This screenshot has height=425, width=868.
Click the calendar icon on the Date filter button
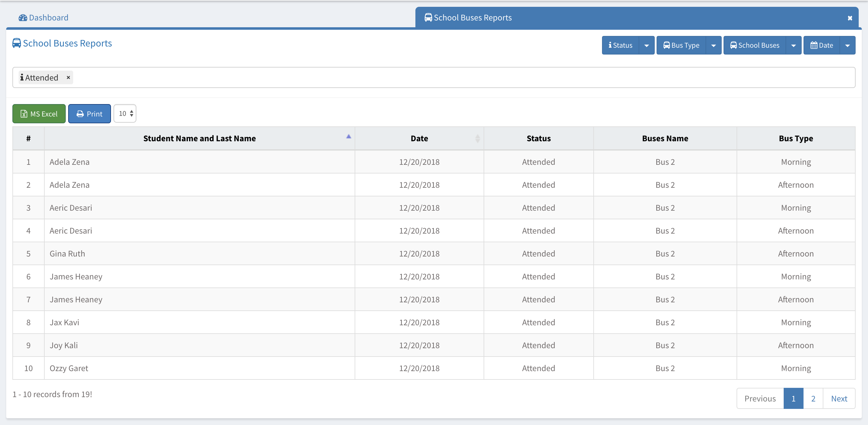(x=815, y=45)
